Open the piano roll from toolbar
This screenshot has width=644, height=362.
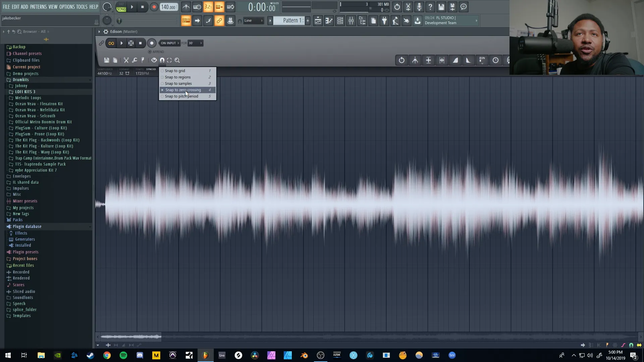coord(329,21)
